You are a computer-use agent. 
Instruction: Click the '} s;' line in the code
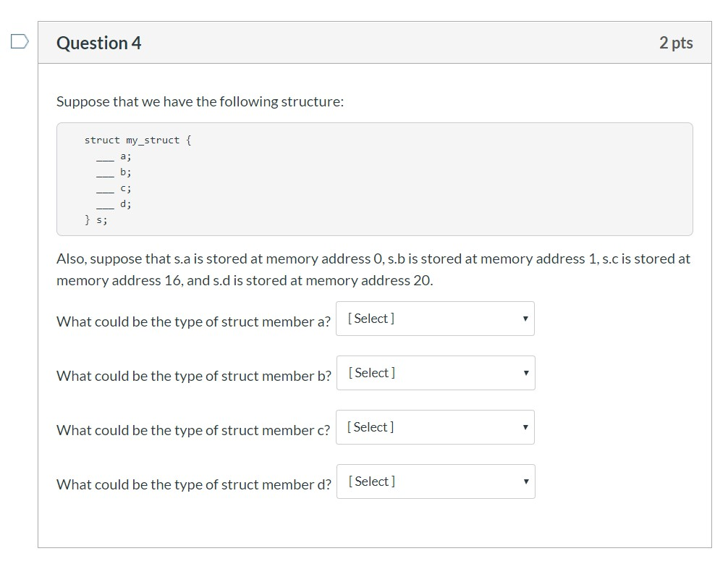pos(96,220)
